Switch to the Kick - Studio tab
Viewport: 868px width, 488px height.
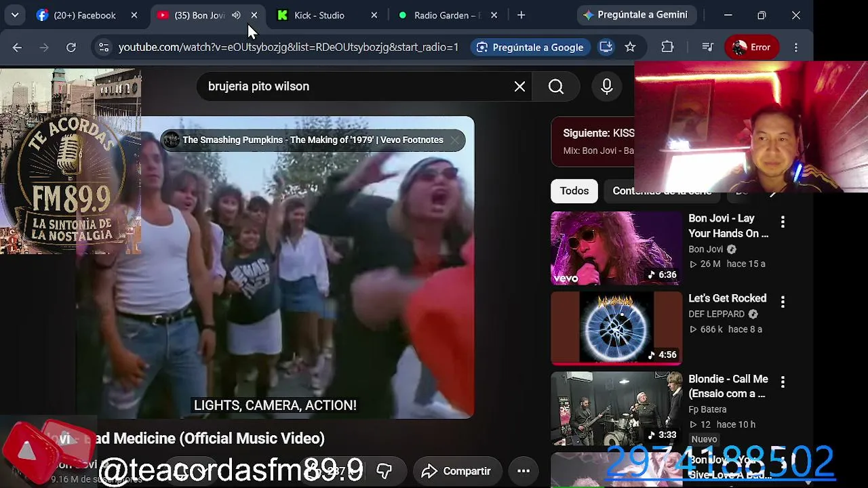(319, 15)
